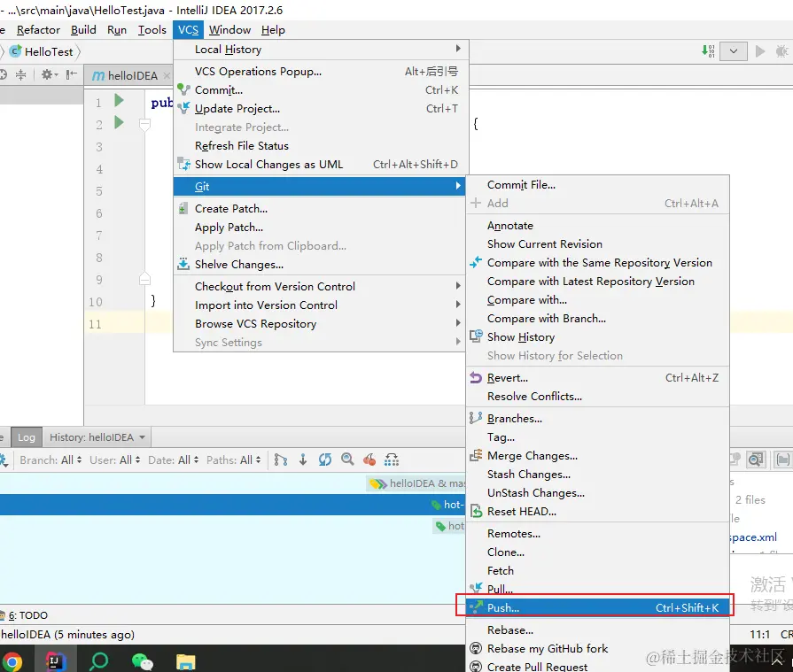Image resolution: width=793 pixels, height=672 pixels.
Task: Click Create Patch icon
Action: (183, 208)
